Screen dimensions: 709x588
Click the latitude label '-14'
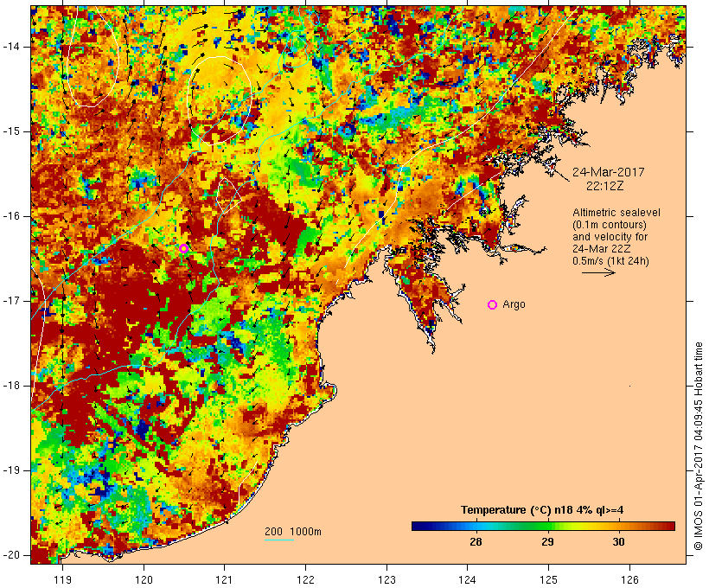[x=10, y=47]
